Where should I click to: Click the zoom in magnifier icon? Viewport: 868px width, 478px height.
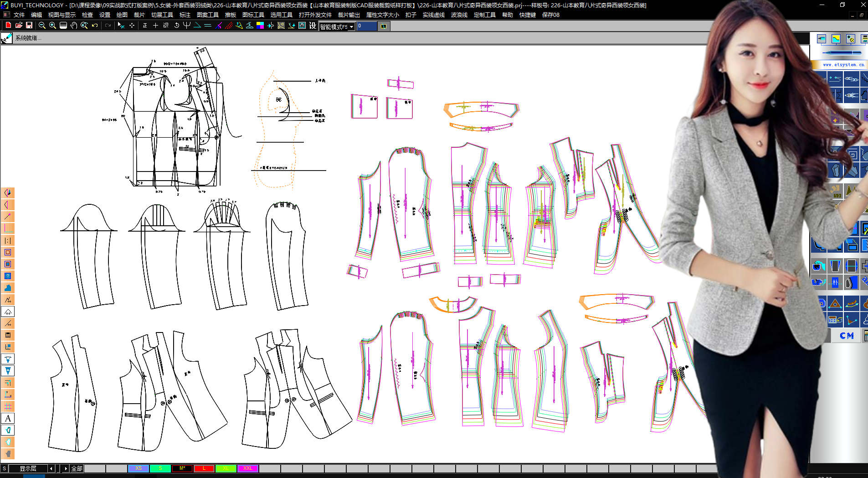(x=52, y=26)
